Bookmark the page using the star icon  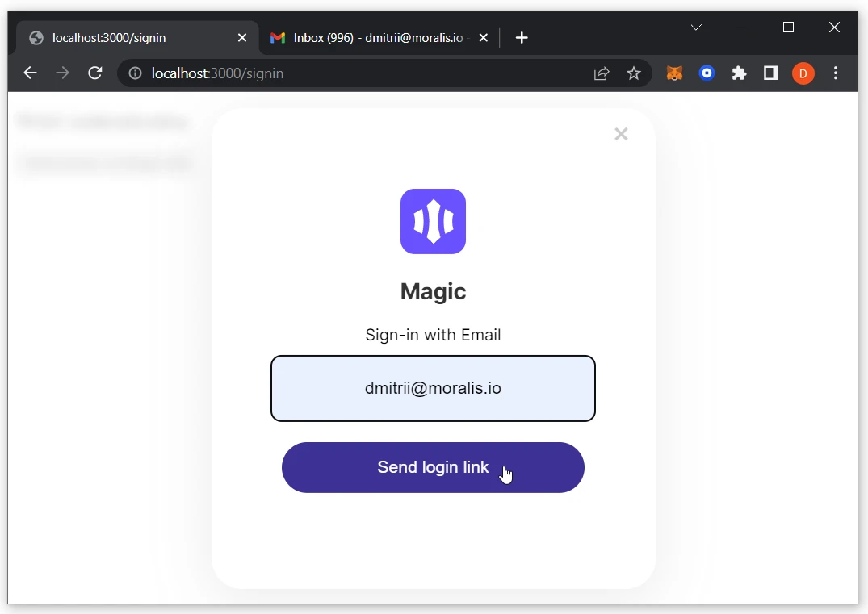[x=634, y=73]
